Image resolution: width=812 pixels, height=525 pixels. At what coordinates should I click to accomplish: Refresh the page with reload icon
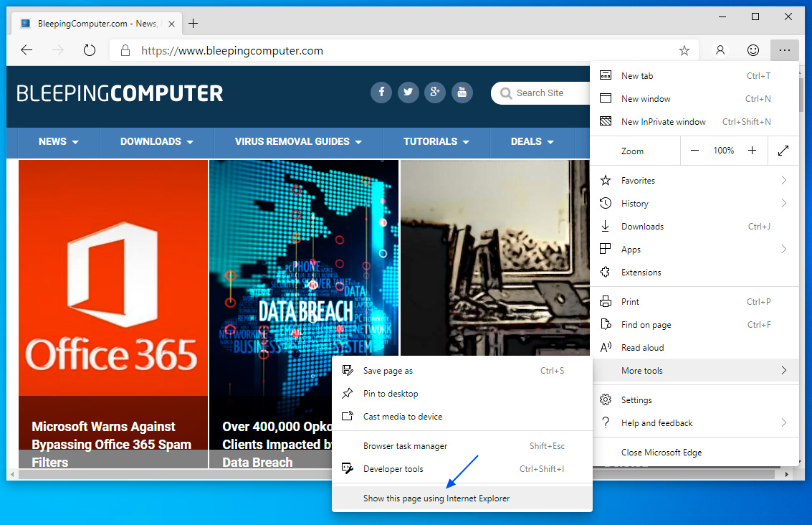click(x=90, y=50)
